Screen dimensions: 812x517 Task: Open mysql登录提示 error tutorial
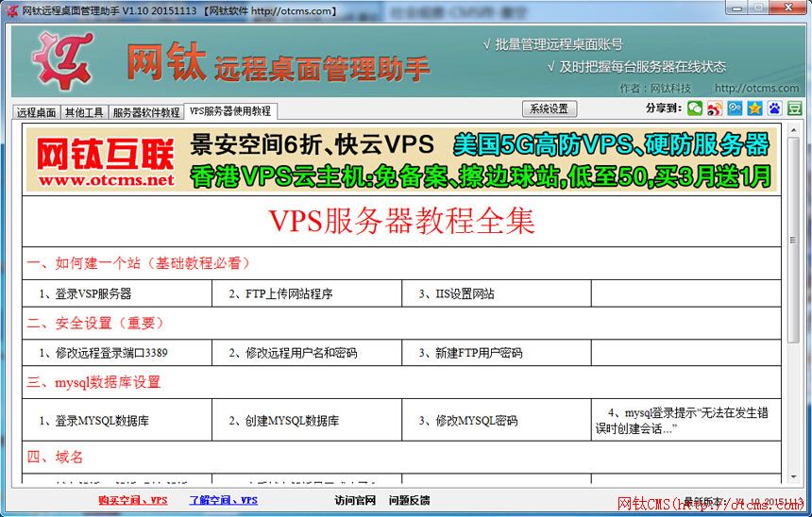pyautogui.click(x=682, y=420)
